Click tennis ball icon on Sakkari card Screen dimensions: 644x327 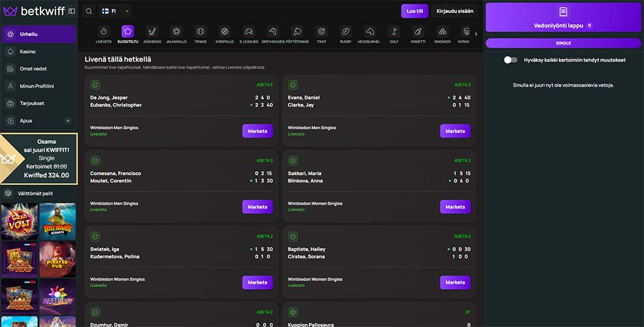[x=293, y=161]
